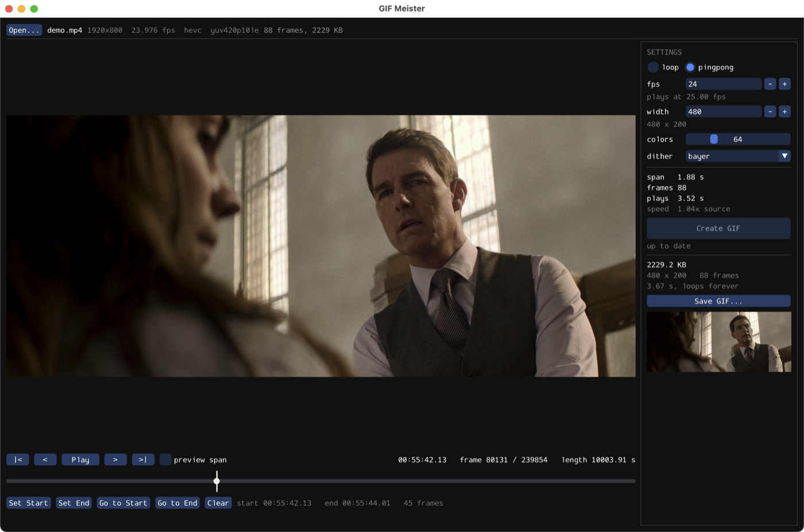
Task: Click the SETTINGS panel heading
Action: click(664, 52)
